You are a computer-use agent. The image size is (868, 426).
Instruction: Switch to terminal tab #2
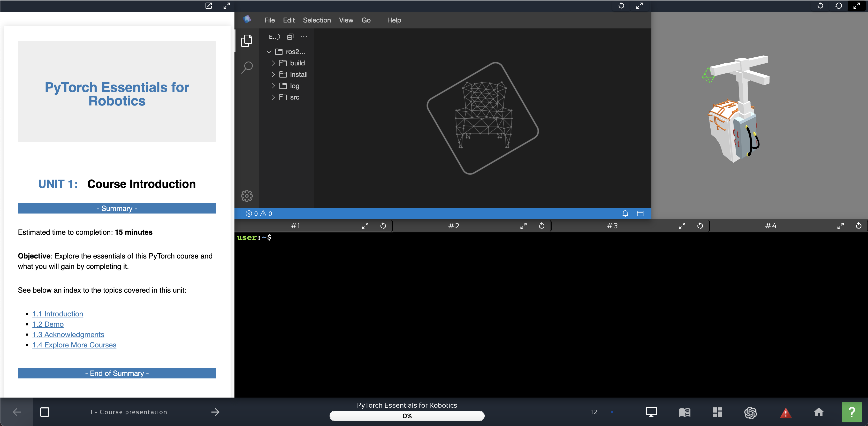click(x=454, y=226)
